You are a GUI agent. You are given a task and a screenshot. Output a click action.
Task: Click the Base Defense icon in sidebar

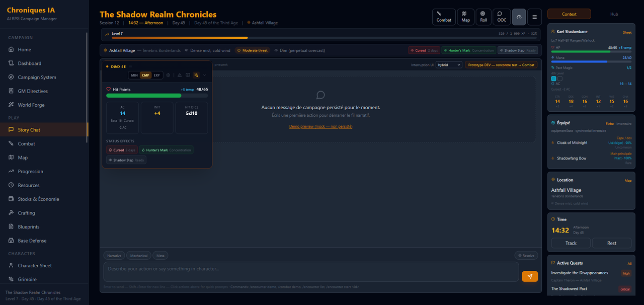click(x=12, y=241)
